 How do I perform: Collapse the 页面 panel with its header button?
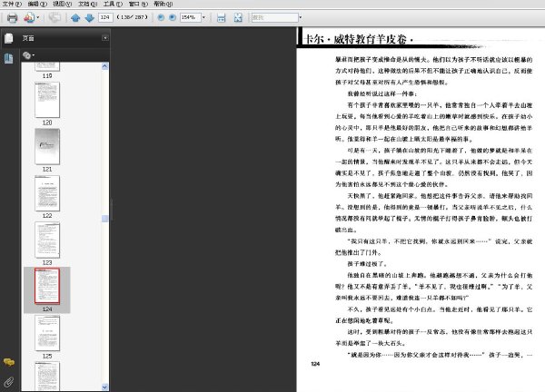pyautogui.click(x=105, y=38)
